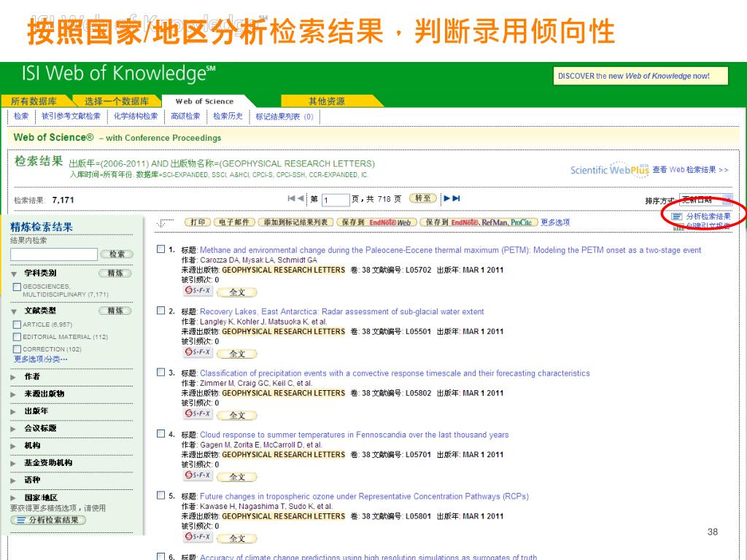
Task: Open the 其他资源 tab
Action: click(x=327, y=101)
